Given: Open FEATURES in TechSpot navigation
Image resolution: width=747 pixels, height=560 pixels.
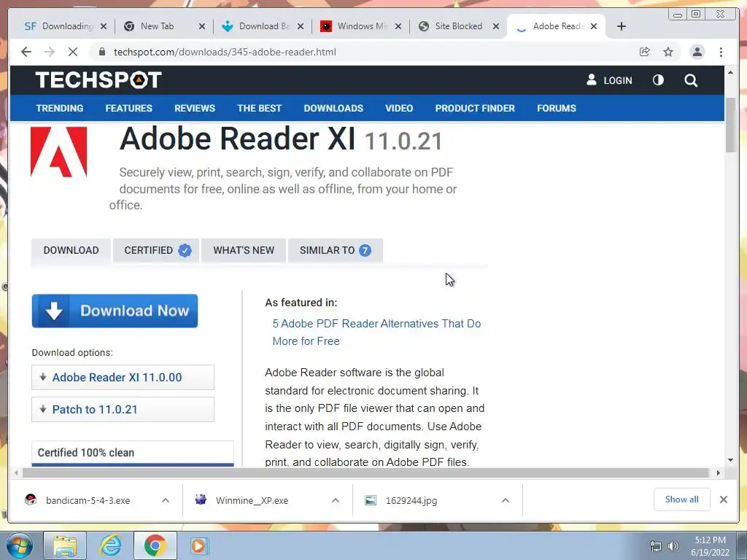Looking at the screenshot, I should click(x=128, y=108).
